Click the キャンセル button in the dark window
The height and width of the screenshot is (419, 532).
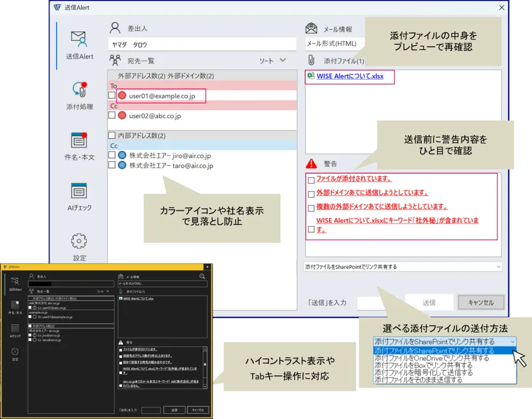click(198, 410)
